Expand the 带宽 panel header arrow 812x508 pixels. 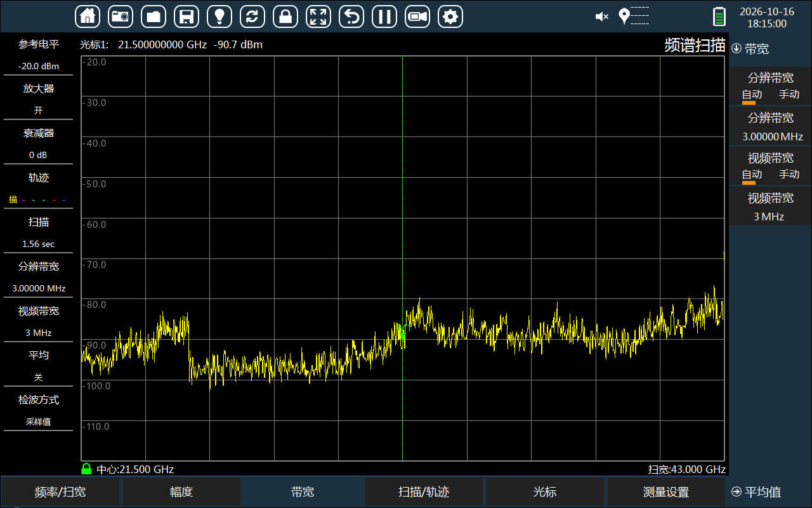(737, 48)
